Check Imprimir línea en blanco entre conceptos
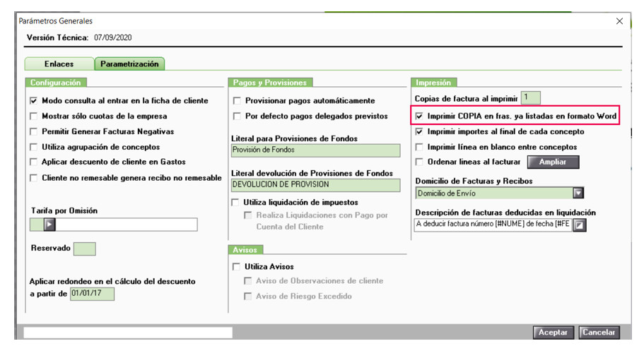This screenshot has width=644, height=346. click(419, 147)
